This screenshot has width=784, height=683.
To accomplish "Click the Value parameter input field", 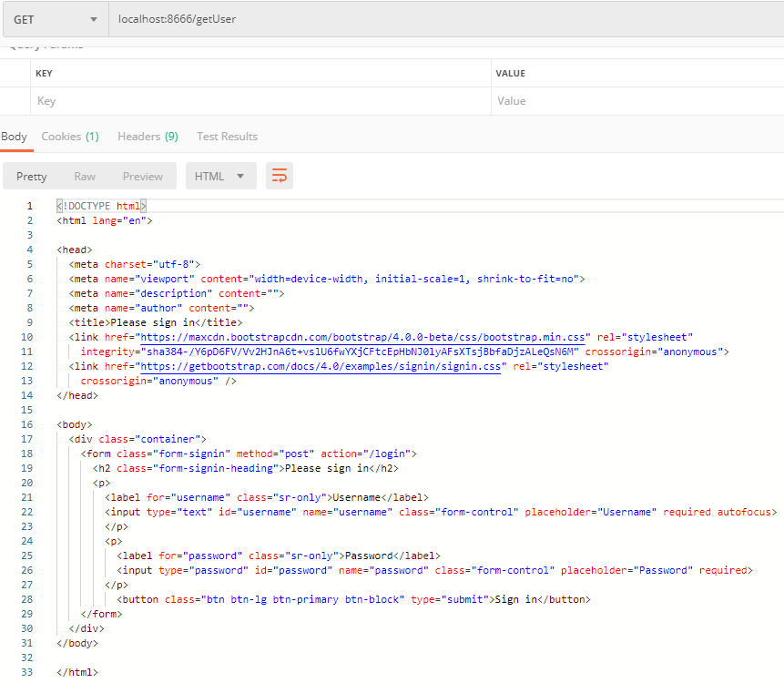I will click(x=636, y=101).
